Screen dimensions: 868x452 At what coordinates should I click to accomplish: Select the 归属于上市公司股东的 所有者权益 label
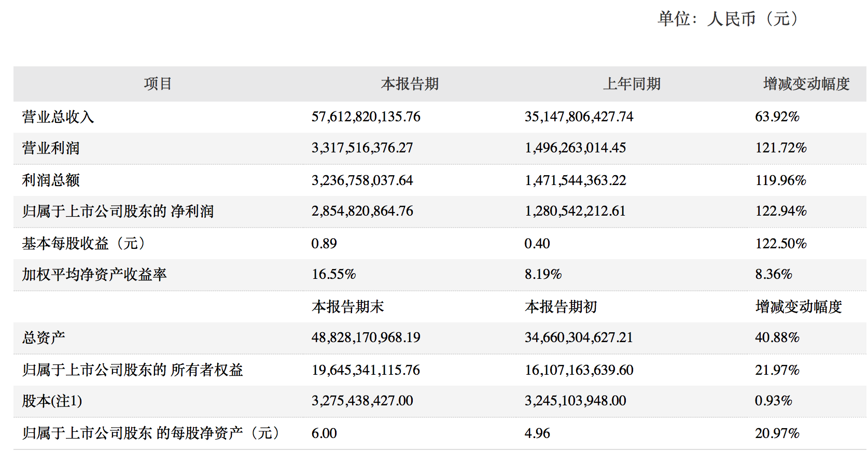tap(132, 370)
